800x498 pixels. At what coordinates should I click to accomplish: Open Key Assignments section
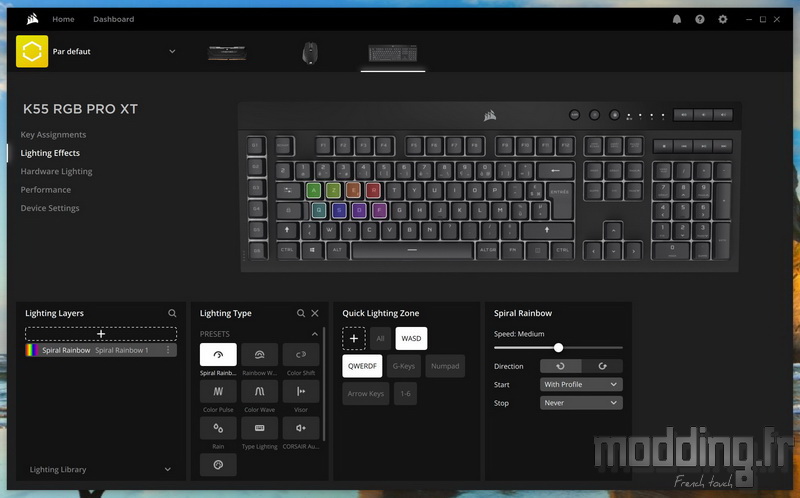(x=53, y=135)
